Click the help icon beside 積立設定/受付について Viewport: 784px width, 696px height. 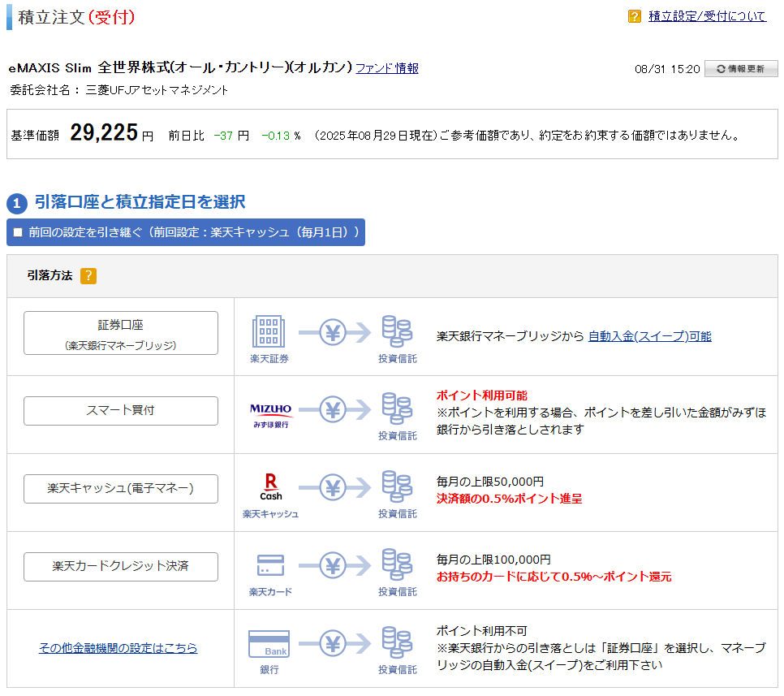coord(634,16)
